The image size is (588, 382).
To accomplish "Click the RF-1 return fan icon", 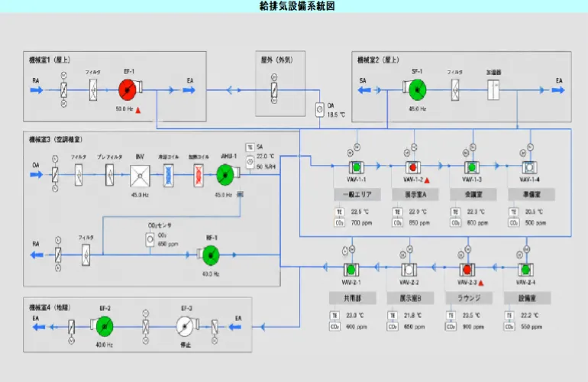I will coord(211,255).
